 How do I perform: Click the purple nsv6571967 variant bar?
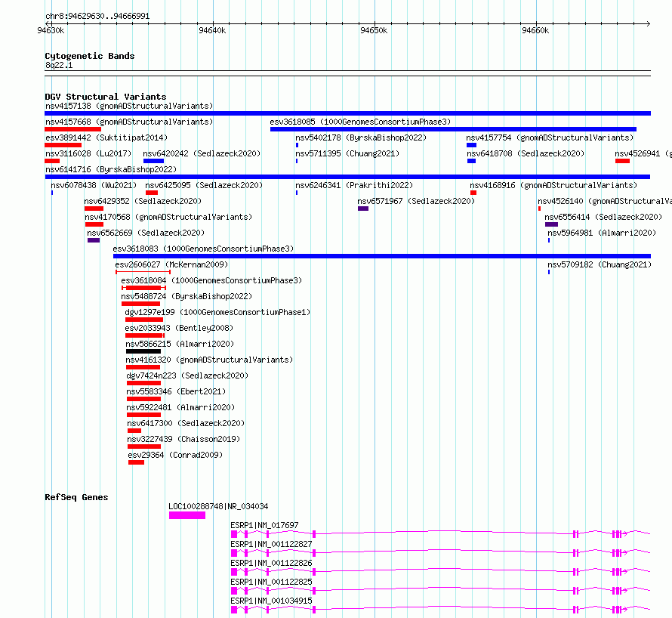(x=363, y=209)
